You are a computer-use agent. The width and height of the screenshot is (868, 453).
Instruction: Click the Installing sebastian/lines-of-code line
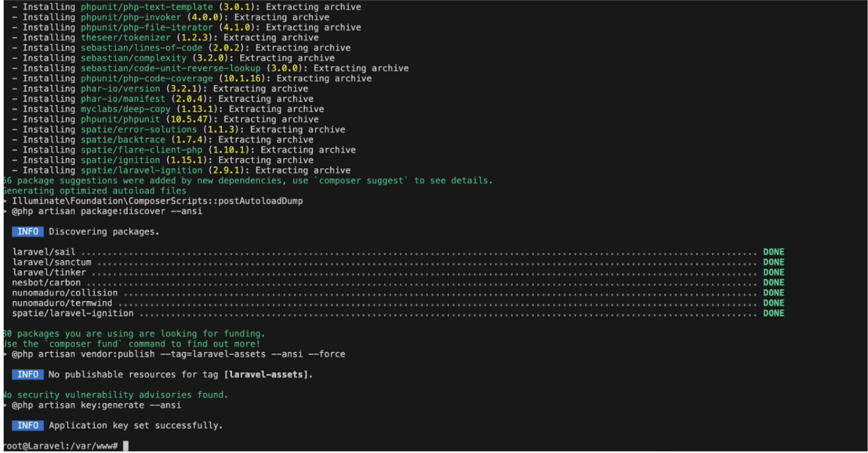pyautogui.click(x=181, y=47)
